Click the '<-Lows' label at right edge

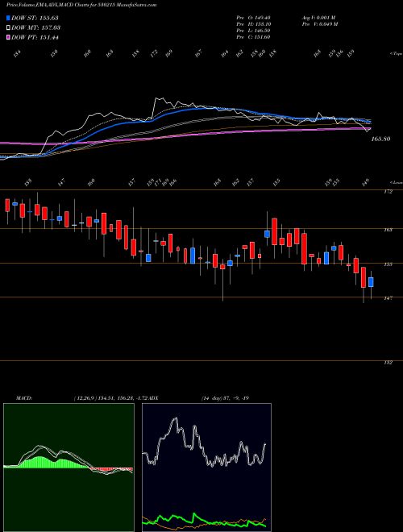coord(396,182)
